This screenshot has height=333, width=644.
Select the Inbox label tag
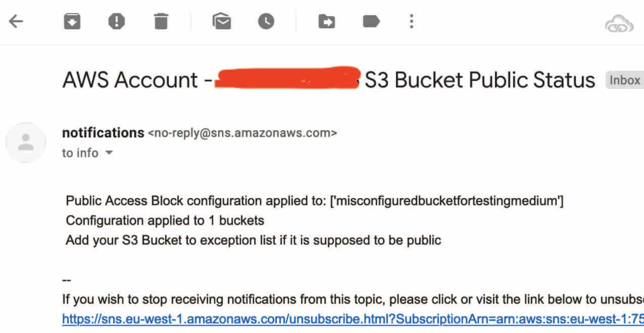click(x=625, y=80)
